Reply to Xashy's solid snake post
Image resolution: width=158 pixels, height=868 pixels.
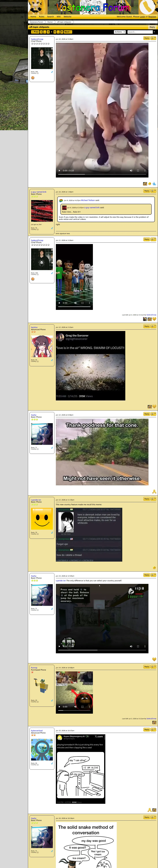click(147, 817)
